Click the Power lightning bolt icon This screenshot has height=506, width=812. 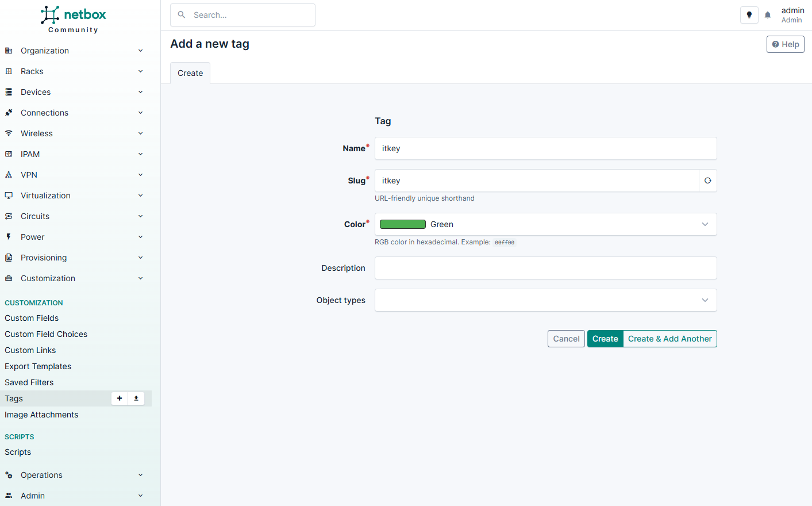[9, 237]
